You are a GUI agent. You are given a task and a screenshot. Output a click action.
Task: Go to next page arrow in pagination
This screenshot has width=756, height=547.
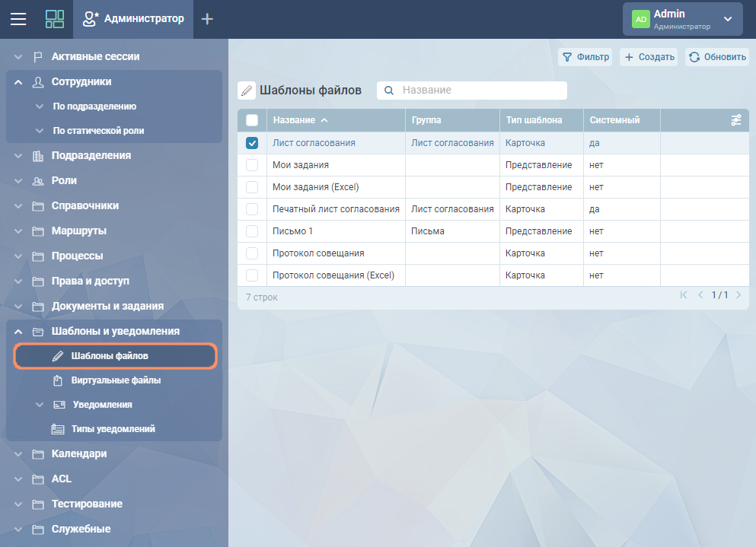click(x=738, y=295)
